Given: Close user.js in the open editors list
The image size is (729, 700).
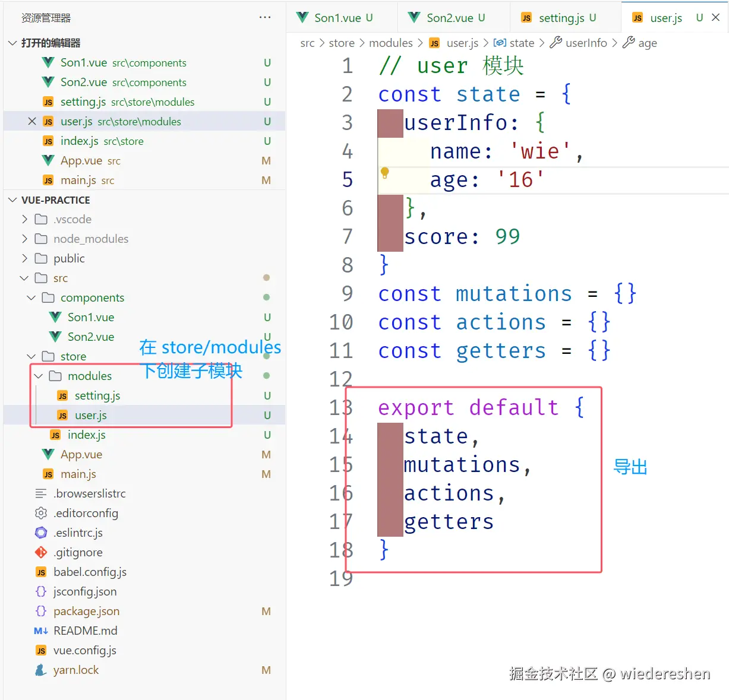Looking at the screenshot, I should [x=32, y=121].
